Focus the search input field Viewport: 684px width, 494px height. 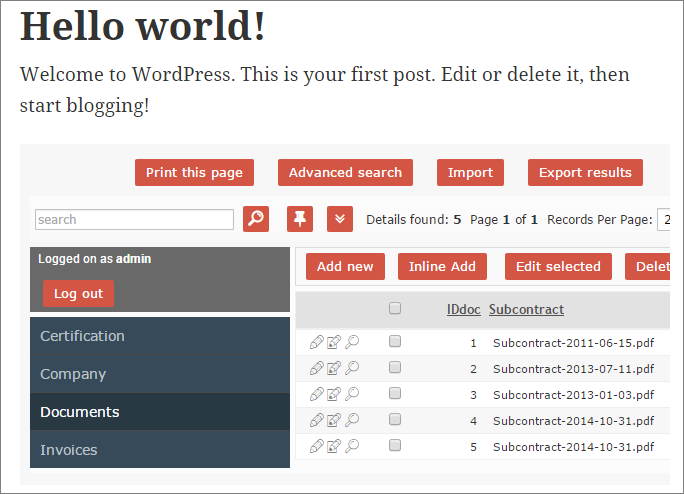click(x=134, y=220)
